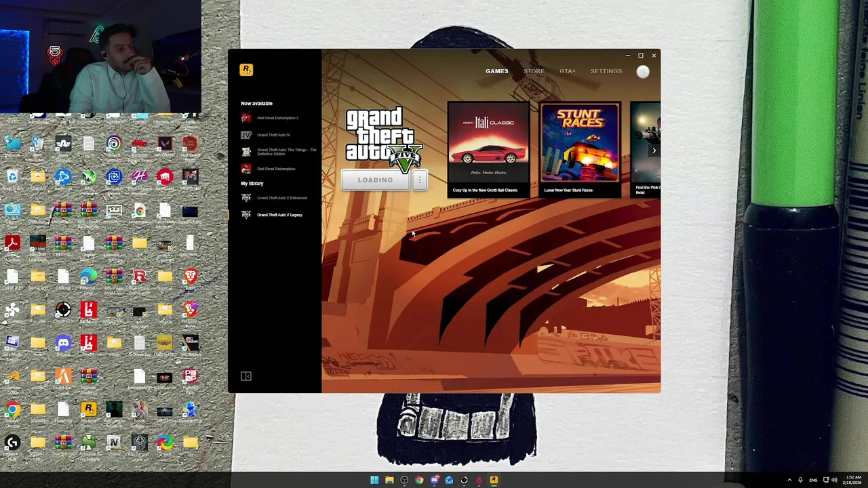Open the SETTINGS tab
The image size is (868, 488).
[606, 71]
